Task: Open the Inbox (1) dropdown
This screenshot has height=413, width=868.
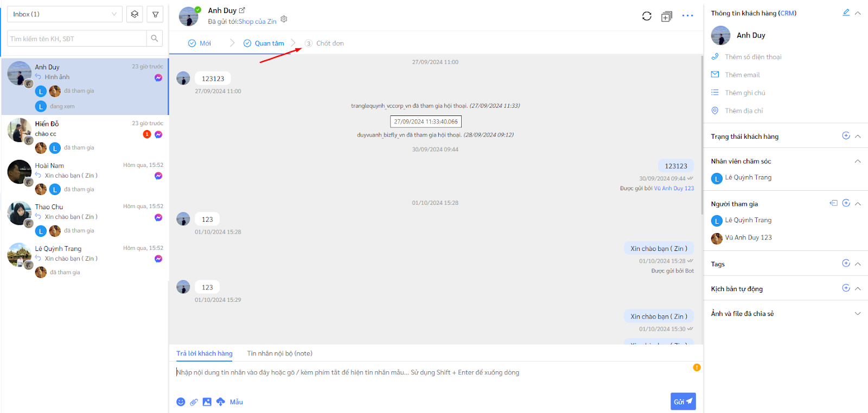Action: (x=64, y=14)
